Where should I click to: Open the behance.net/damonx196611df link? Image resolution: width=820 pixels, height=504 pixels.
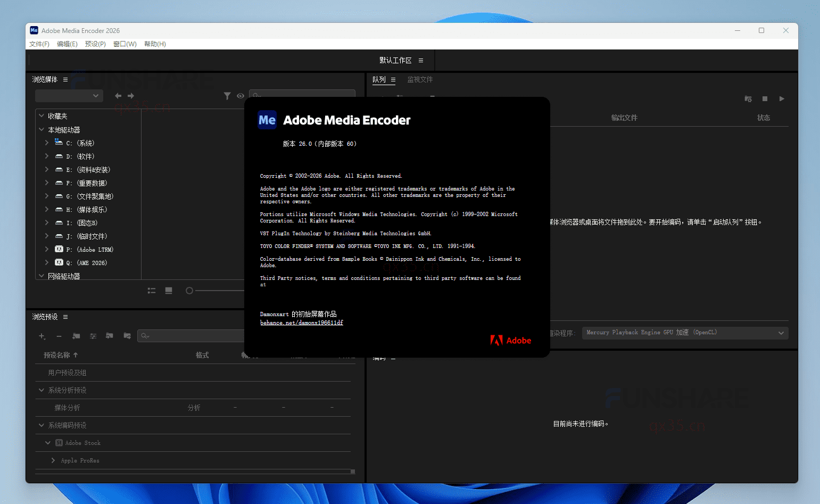tap(302, 323)
